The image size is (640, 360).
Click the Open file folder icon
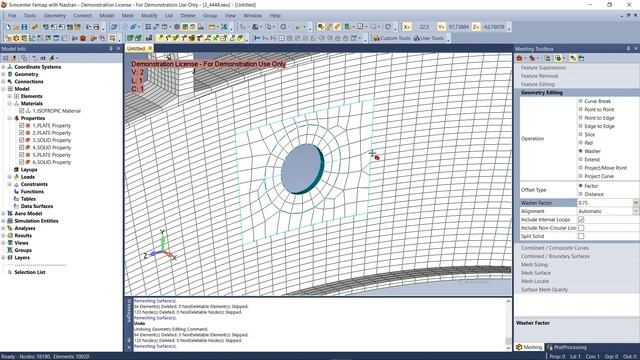pos(16,27)
